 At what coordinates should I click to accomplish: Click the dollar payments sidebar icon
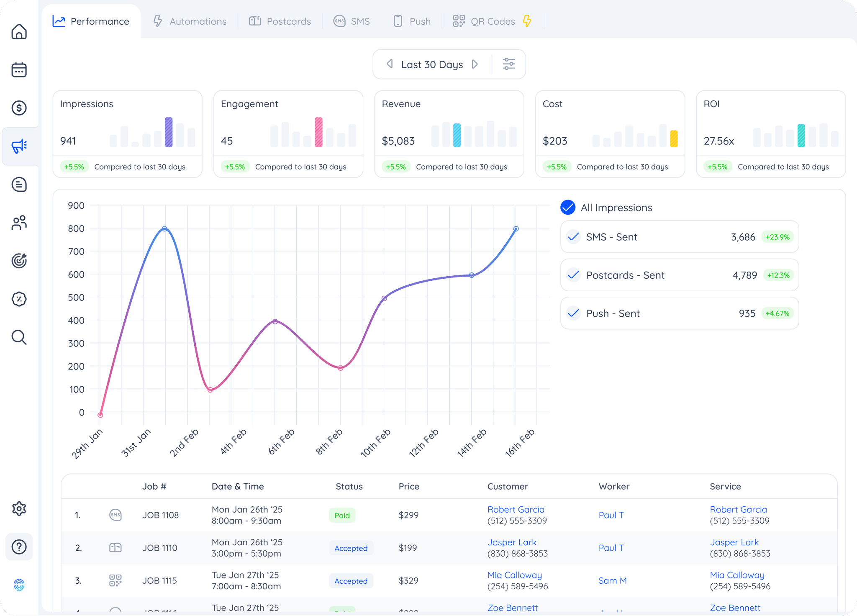pyautogui.click(x=19, y=108)
